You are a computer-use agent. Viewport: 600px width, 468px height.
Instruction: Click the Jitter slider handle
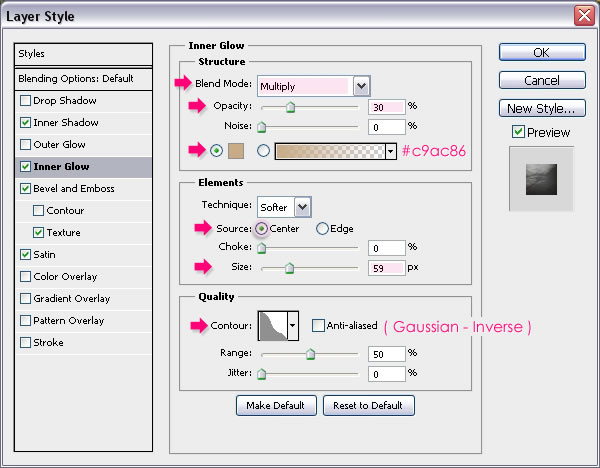point(261,374)
